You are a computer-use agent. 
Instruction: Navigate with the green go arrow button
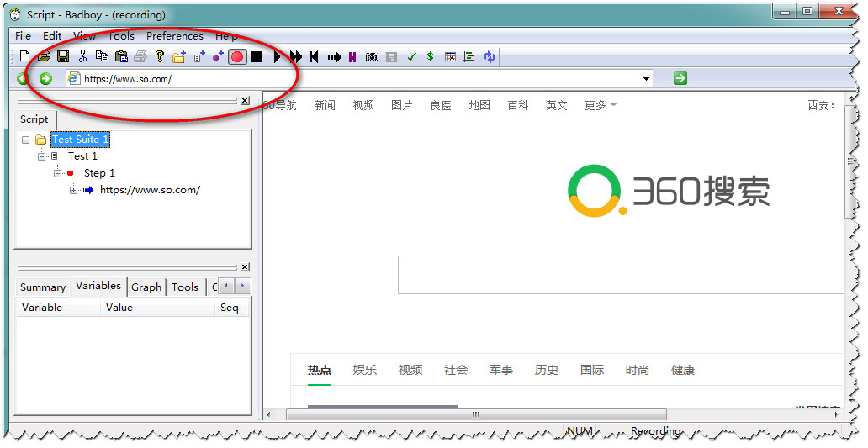click(680, 78)
